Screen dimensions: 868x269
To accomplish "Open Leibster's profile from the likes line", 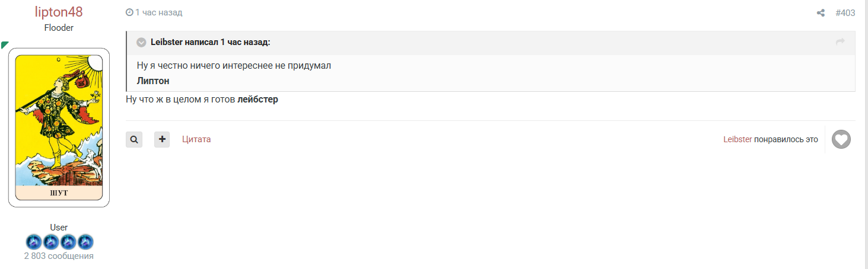I will point(737,140).
